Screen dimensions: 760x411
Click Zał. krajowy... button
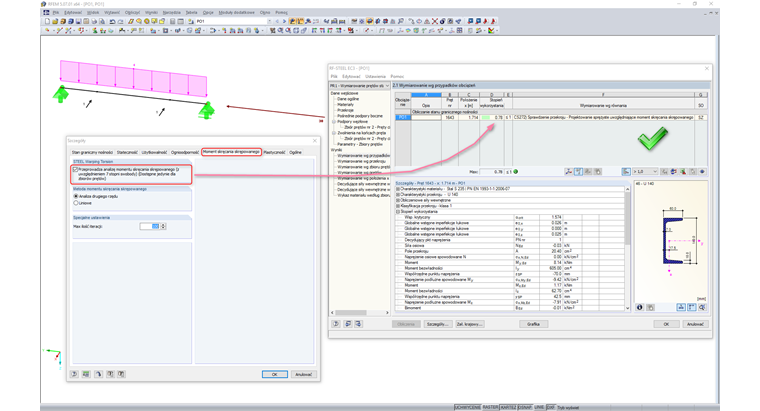[469, 324]
